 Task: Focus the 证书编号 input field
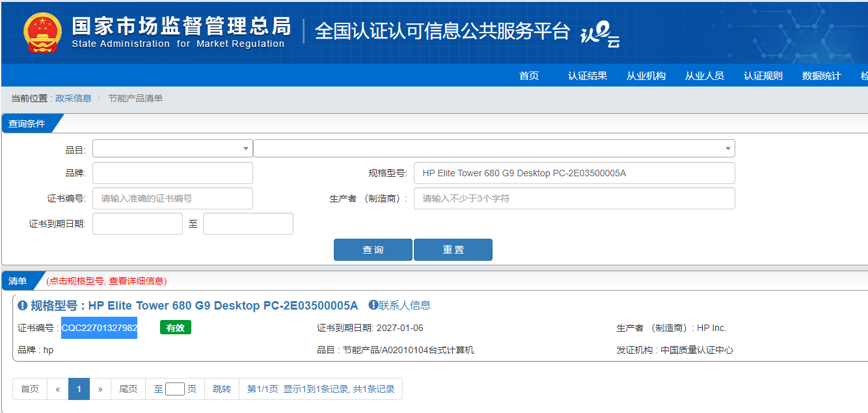172,198
